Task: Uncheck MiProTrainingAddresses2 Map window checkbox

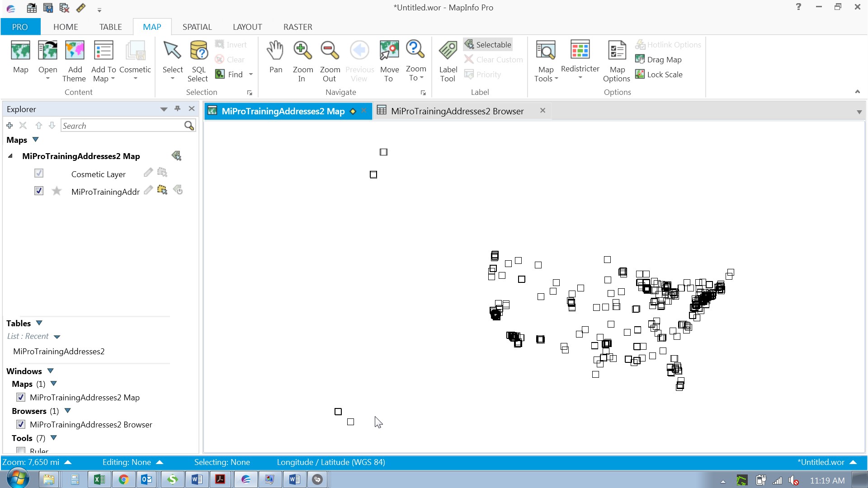Action: tap(21, 397)
